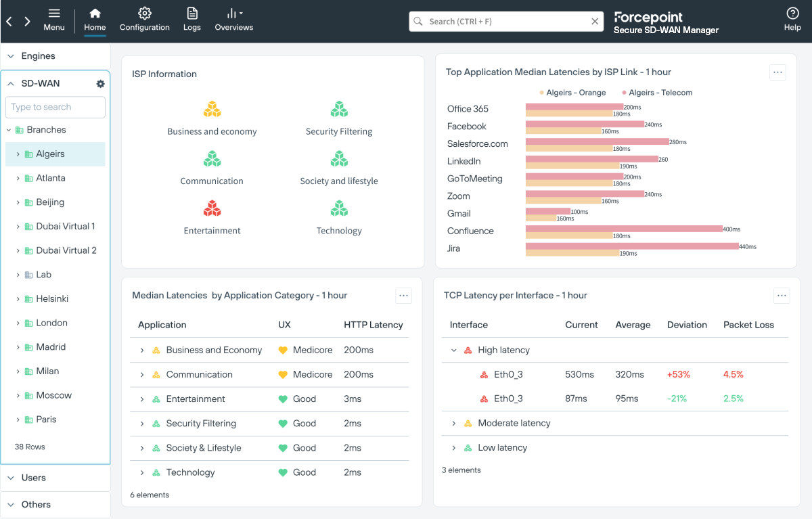
Task: Expand the Moscow branch chevron
Action: pyautogui.click(x=18, y=396)
